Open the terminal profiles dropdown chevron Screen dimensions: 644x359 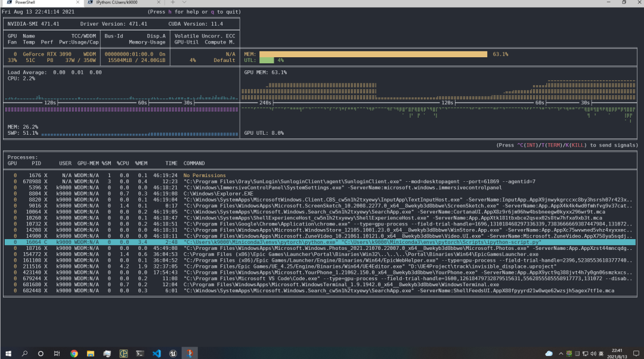184,2
